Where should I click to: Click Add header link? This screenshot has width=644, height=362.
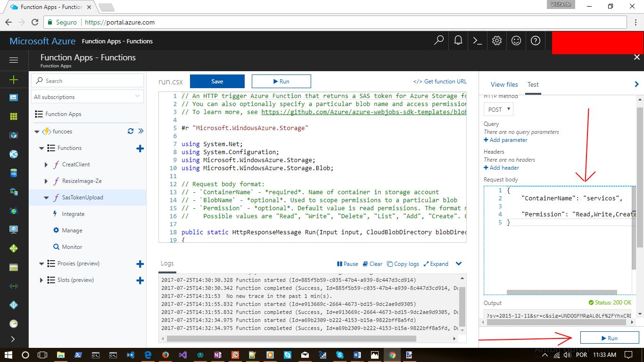pos(501,168)
